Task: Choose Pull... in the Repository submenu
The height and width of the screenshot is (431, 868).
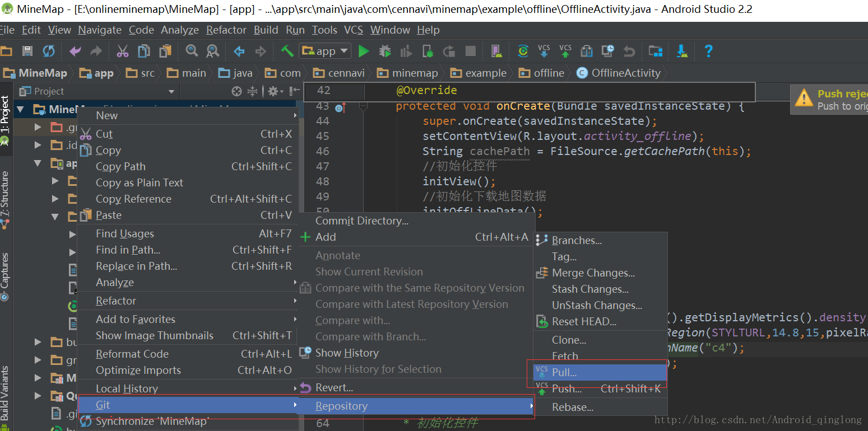Action: point(600,372)
